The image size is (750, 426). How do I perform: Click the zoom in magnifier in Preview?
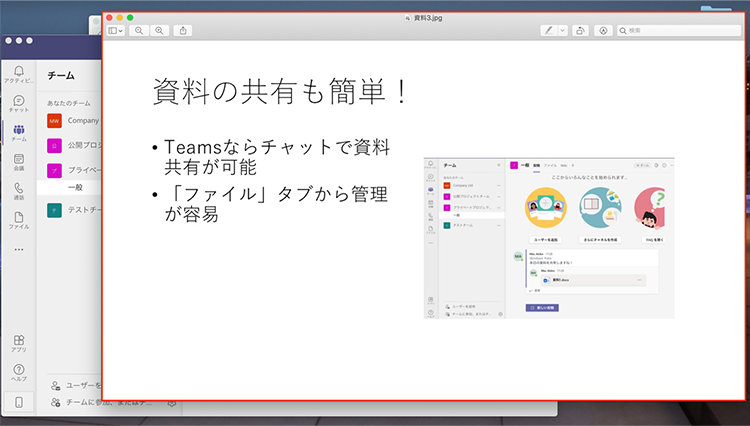159,31
